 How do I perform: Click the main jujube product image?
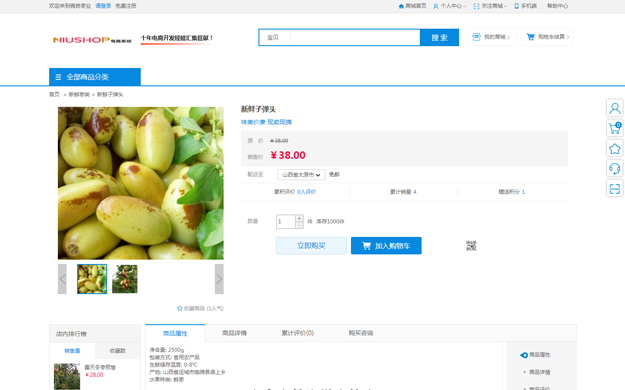point(141,183)
